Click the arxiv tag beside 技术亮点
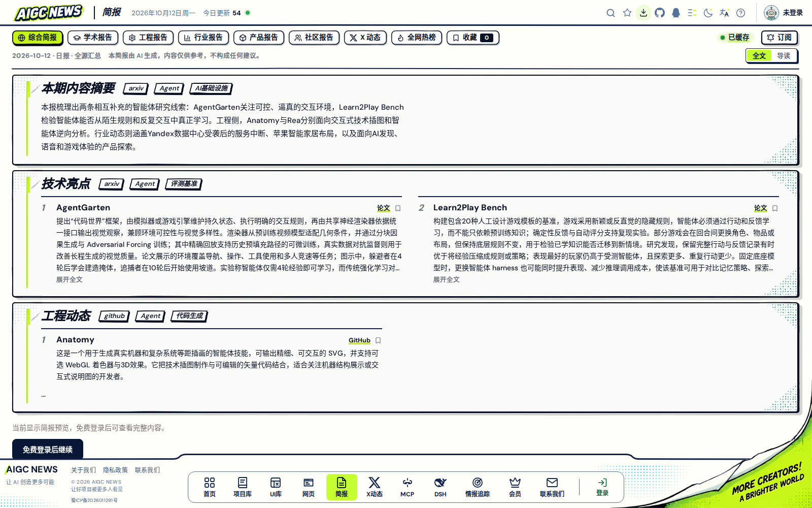The height and width of the screenshot is (508, 812). click(x=112, y=184)
